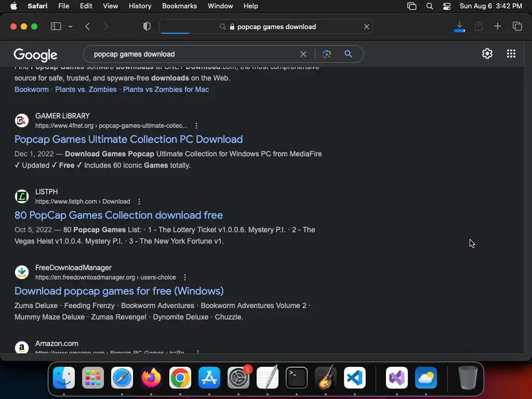The image size is (532, 399).
Task: Open App Store from the Dock
Action: (209, 378)
